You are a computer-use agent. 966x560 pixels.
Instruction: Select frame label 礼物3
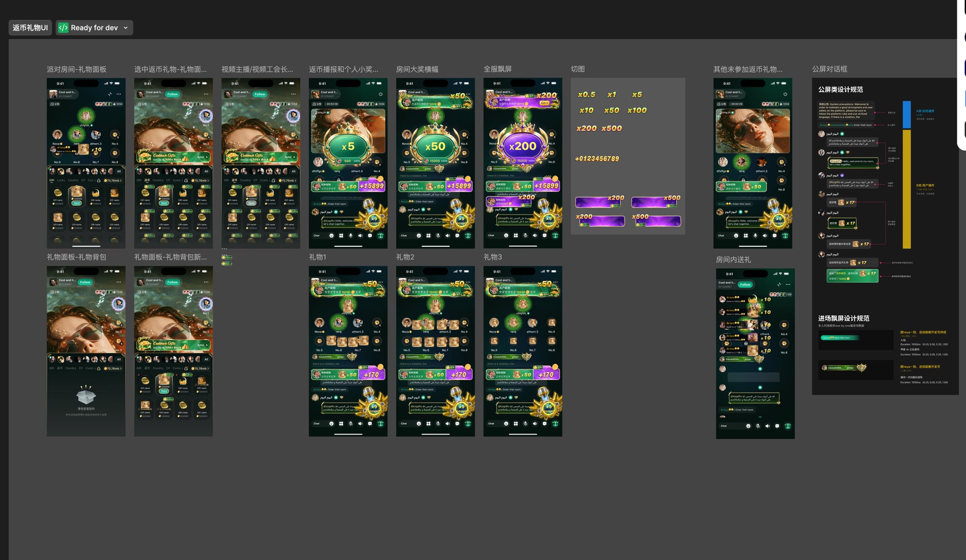[x=493, y=257]
